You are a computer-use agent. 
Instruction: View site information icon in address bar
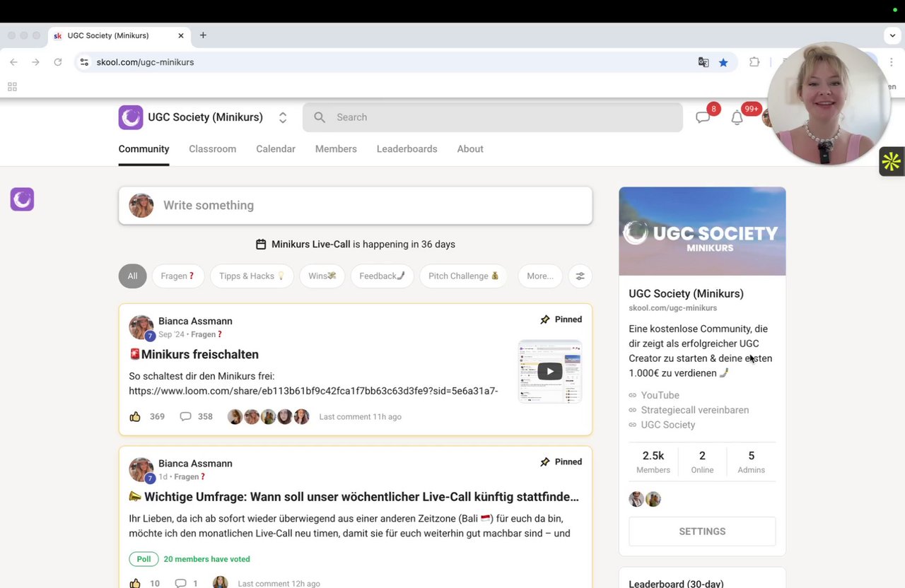click(84, 62)
